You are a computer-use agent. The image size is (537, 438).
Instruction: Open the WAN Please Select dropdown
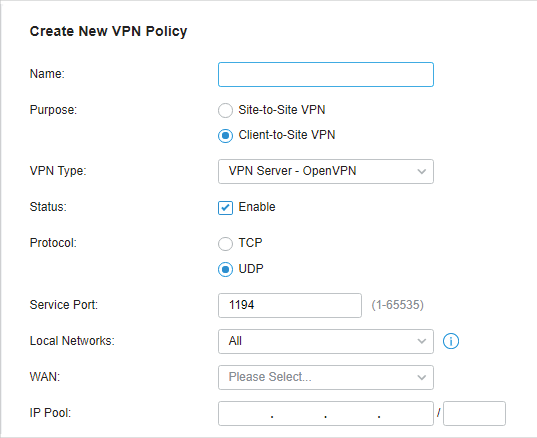tap(326, 377)
